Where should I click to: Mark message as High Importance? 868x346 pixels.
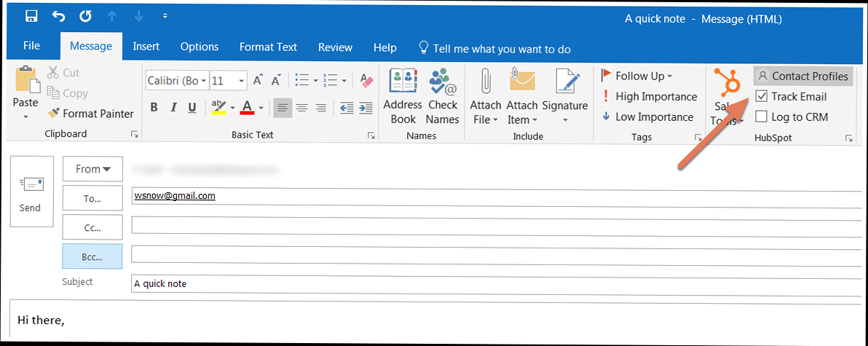[x=648, y=96]
